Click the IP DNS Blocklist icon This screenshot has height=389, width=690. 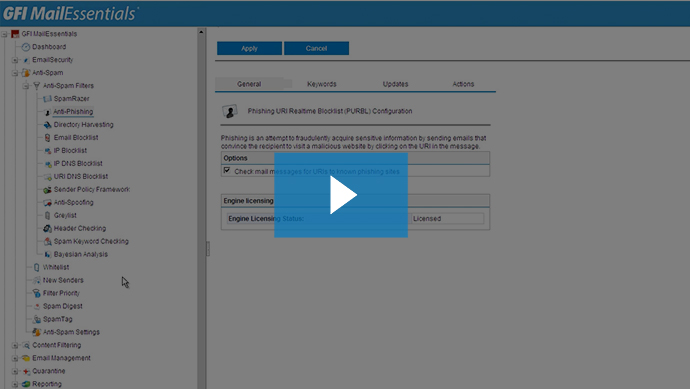point(48,164)
